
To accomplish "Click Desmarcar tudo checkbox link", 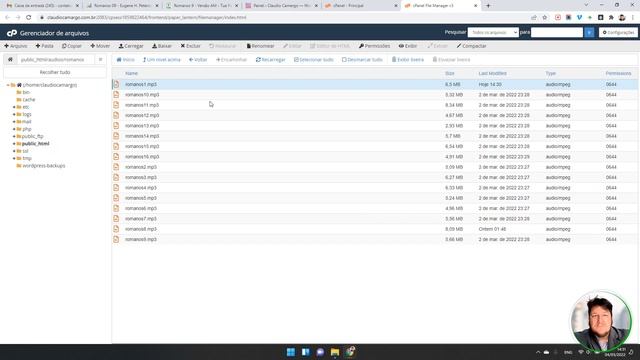I will tap(362, 60).
